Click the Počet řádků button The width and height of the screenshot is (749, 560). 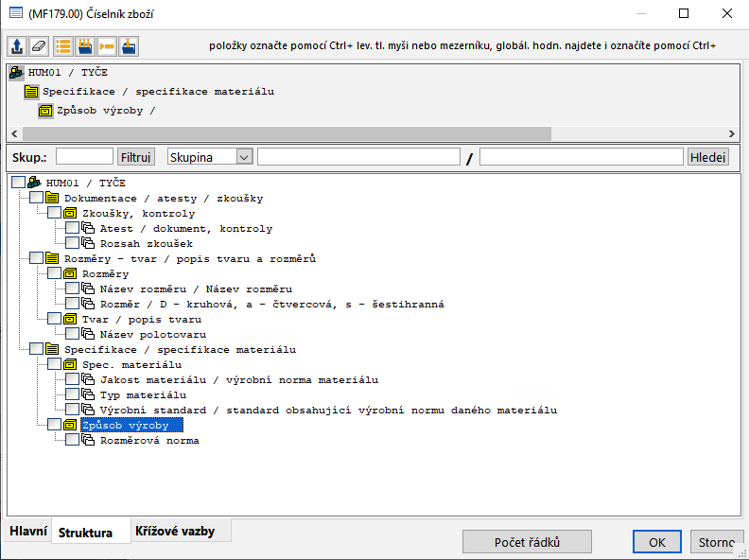tap(527, 542)
